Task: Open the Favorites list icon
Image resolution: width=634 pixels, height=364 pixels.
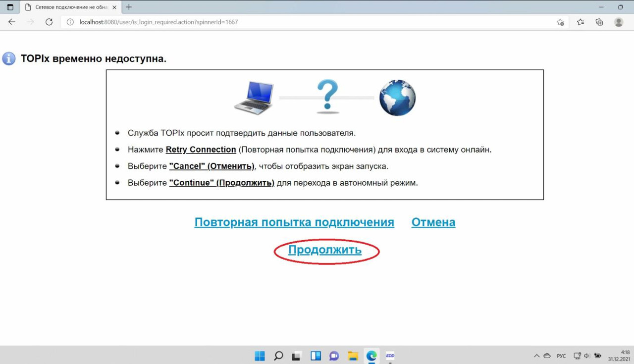Action: click(580, 22)
